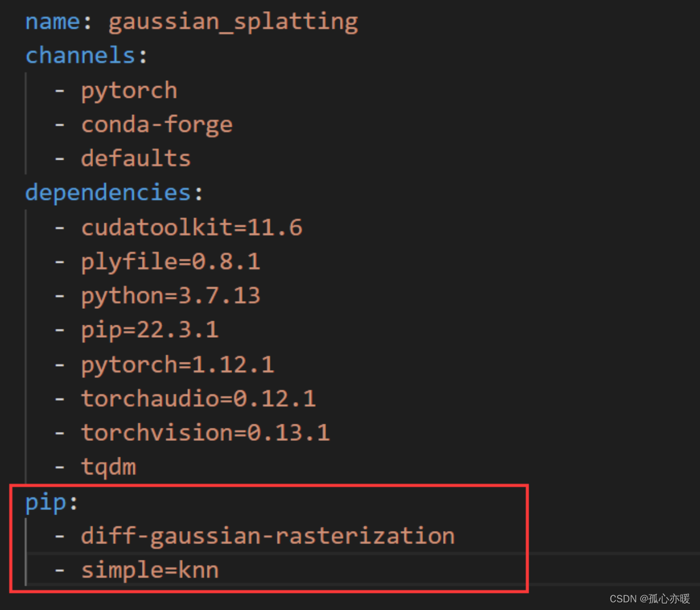Click the CSDN watermark text
Viewport: 700px width, 610px height.
tap(649, 598)
